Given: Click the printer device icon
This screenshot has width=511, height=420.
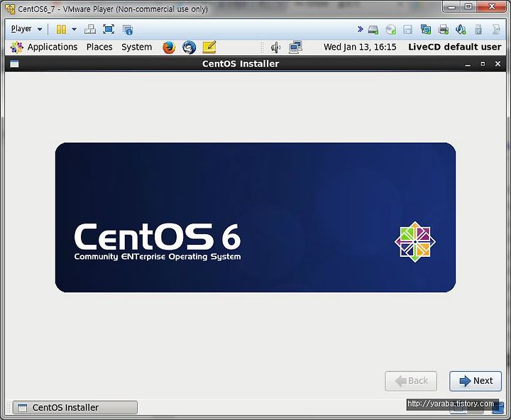Looking at the screenshot, I should (x=443, y=30).
